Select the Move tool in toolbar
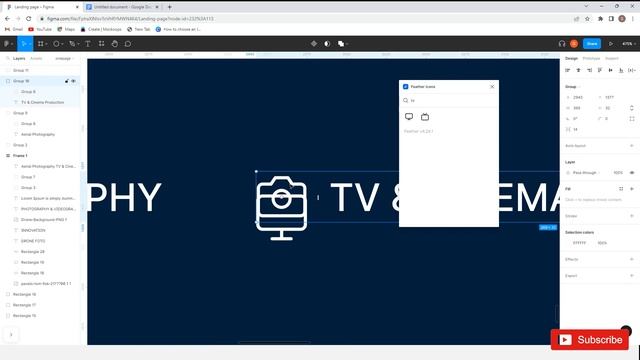This screenshot has width=640, height=360. point(23,44)
